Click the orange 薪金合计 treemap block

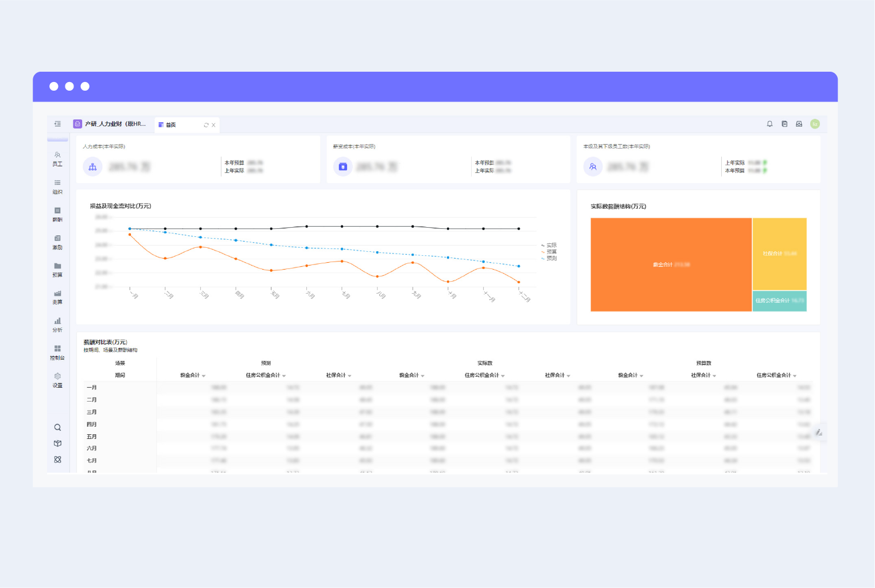click(x=671, y=264)
